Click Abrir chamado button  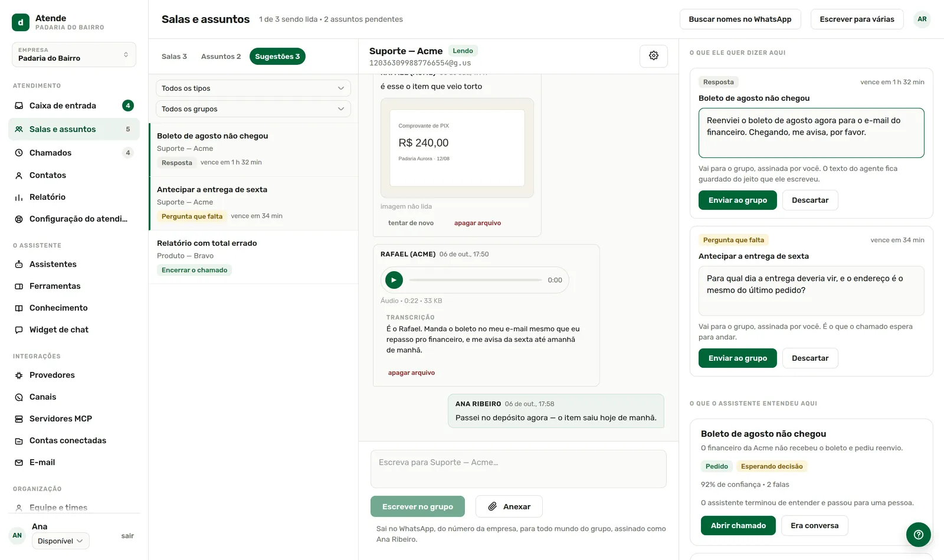(x=738, y=526)
